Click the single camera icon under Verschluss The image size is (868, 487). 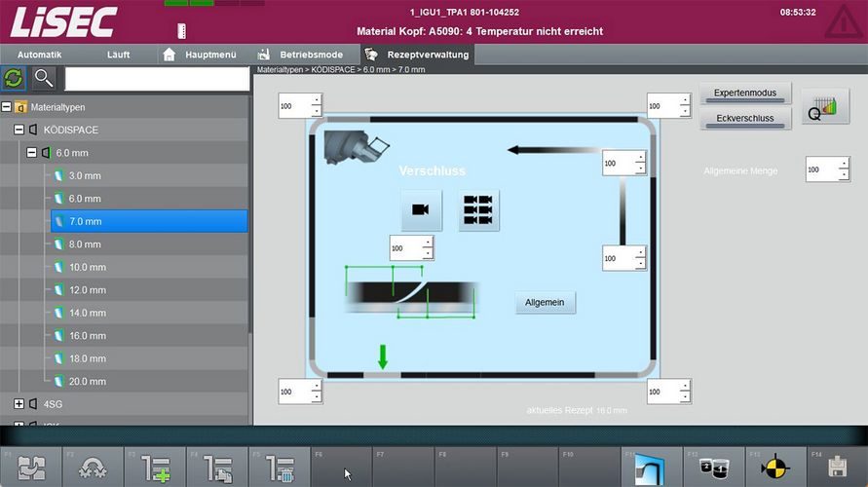click(x=421, y=209)
